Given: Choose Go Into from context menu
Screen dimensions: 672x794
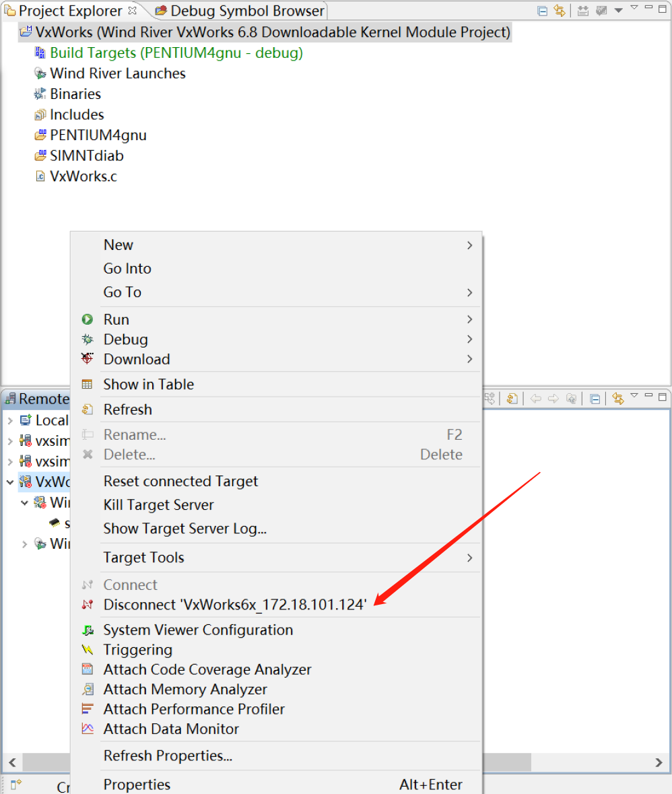Looking at the screenshot, I should click(276, 269).
